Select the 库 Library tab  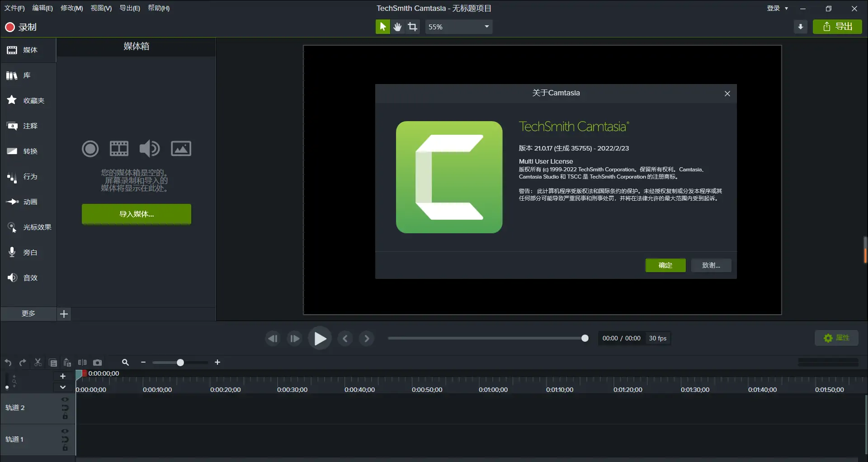point(28,75)
